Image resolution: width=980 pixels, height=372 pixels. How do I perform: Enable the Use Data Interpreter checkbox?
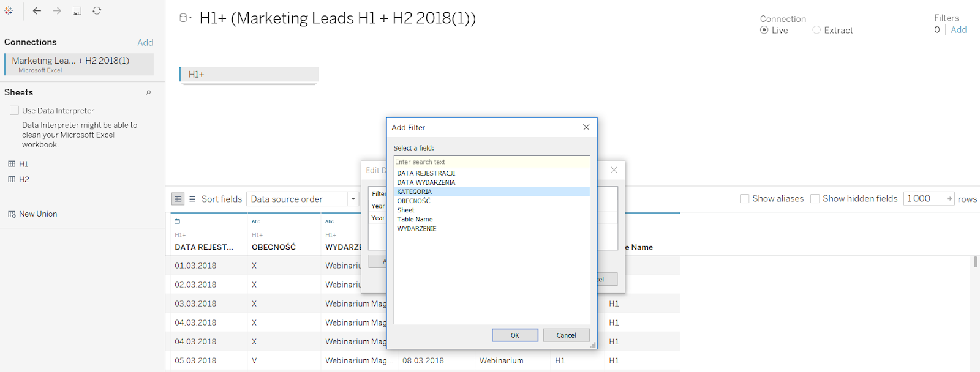15,111
